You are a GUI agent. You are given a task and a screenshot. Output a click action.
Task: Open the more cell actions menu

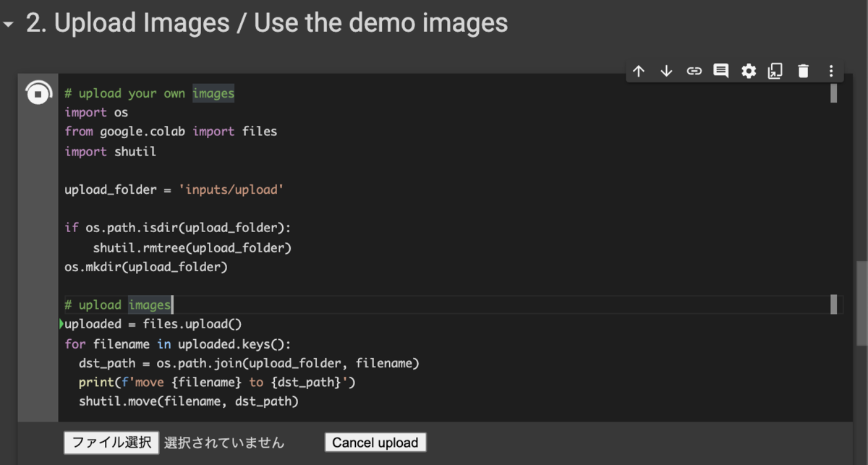coord(830,71)
